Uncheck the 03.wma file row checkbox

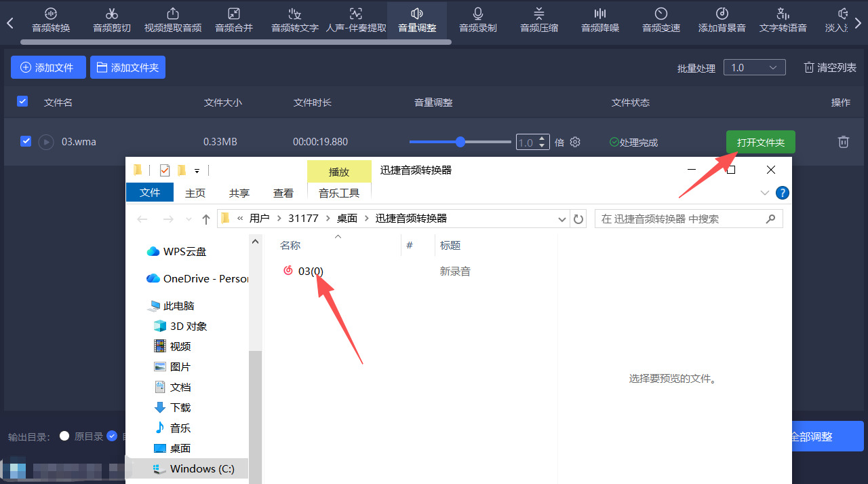tap(26, 141)
